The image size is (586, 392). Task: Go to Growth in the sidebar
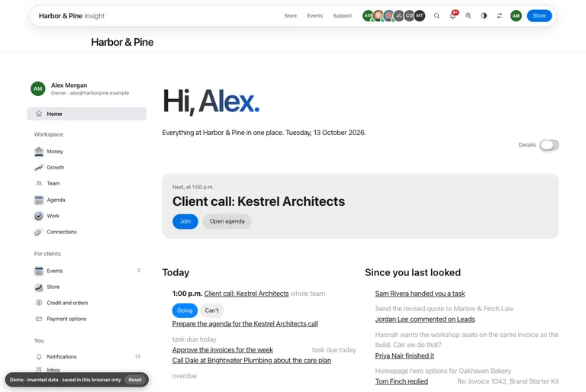(87, 168)
